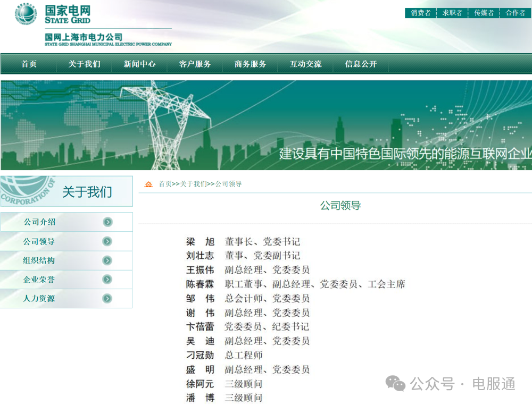Image resolution: width=532 pixels, height=405 pixels.
Task: Click the name 刘壮志
Action: tap(200, 256)
